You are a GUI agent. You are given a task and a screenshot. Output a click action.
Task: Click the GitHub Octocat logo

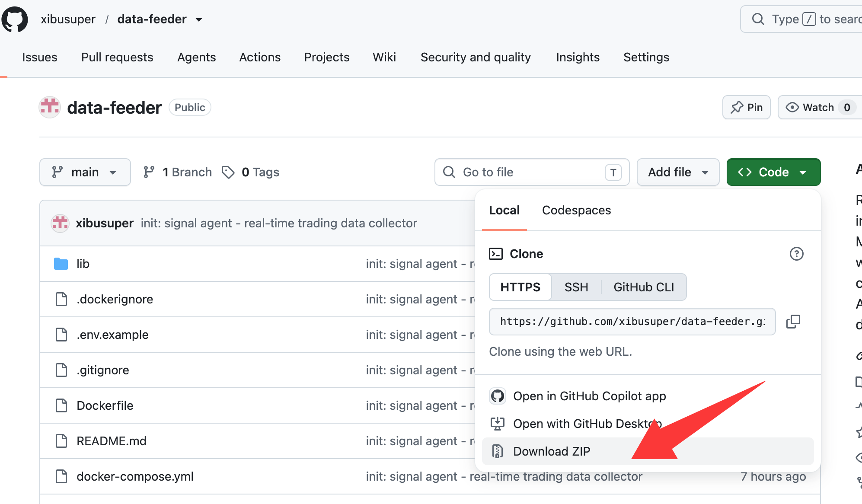pyautogui.click(x=15, y=19)
